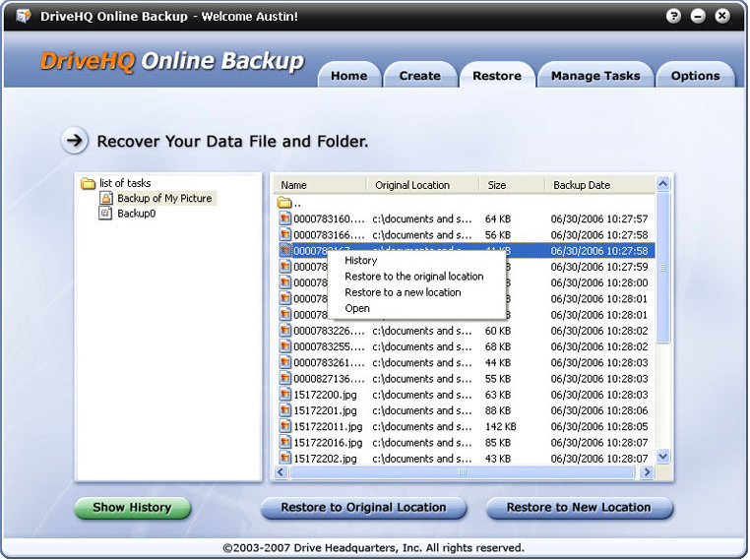
Task: Select Backup0 in the task tree
Action: click(137, 214)
